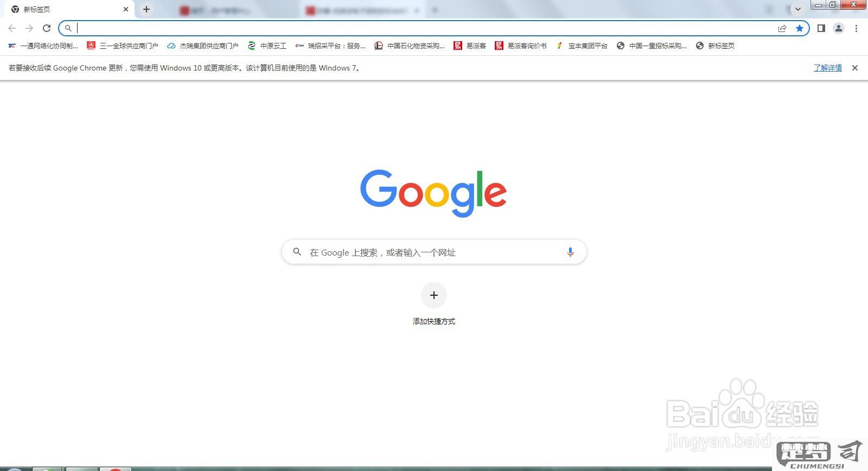This screenshot has height=471, width=868.
Task: Open bookmark 中国一重招标采购...
Action: (x=652, y=46)
